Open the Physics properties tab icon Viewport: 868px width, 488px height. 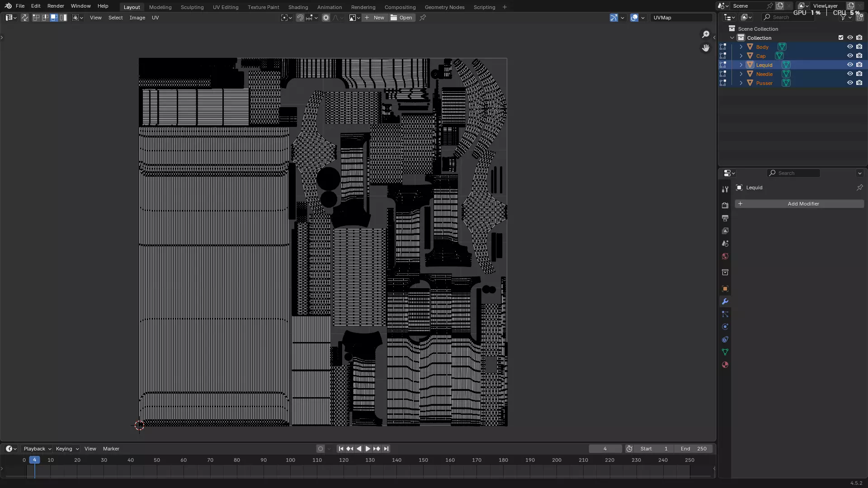coord(725,327)
